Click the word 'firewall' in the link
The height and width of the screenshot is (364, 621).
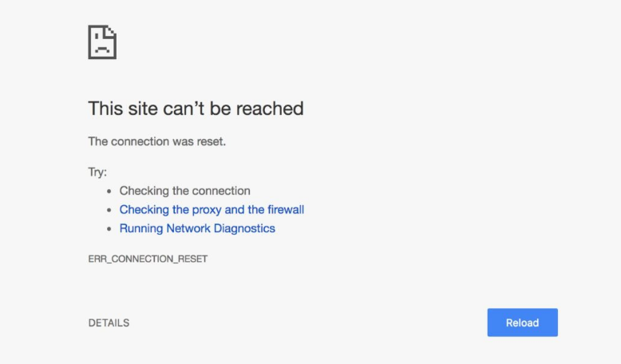pos(286,209)
